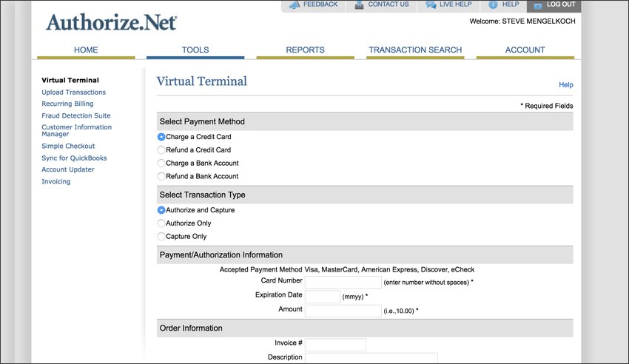Go to Simple Checkout

tap(68, 146)
